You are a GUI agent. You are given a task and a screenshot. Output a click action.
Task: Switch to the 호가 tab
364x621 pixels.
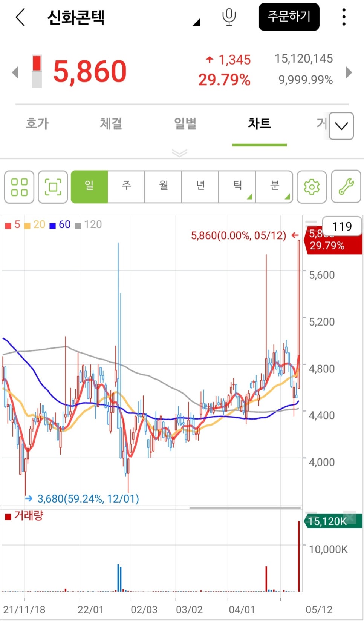[x=37, y=124]
